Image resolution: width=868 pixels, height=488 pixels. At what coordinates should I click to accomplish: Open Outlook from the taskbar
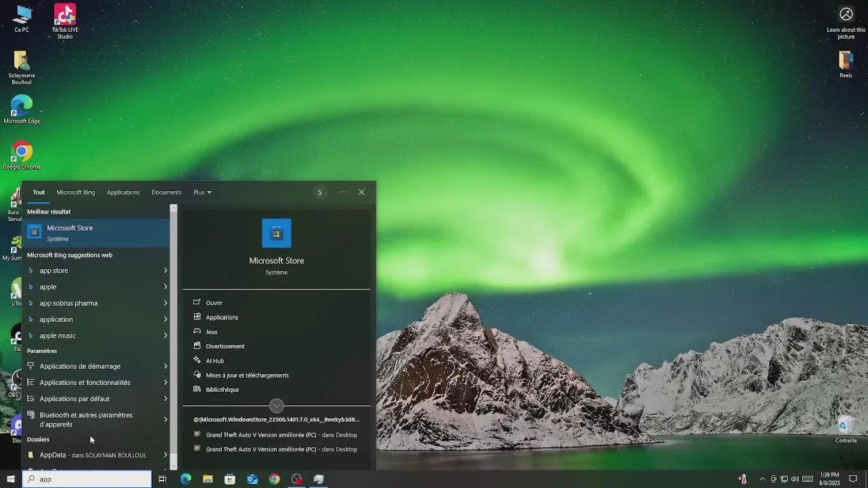(252, 479)
